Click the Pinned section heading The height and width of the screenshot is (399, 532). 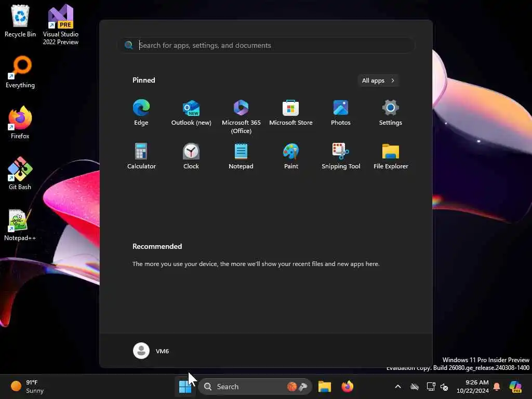[144, 80]
